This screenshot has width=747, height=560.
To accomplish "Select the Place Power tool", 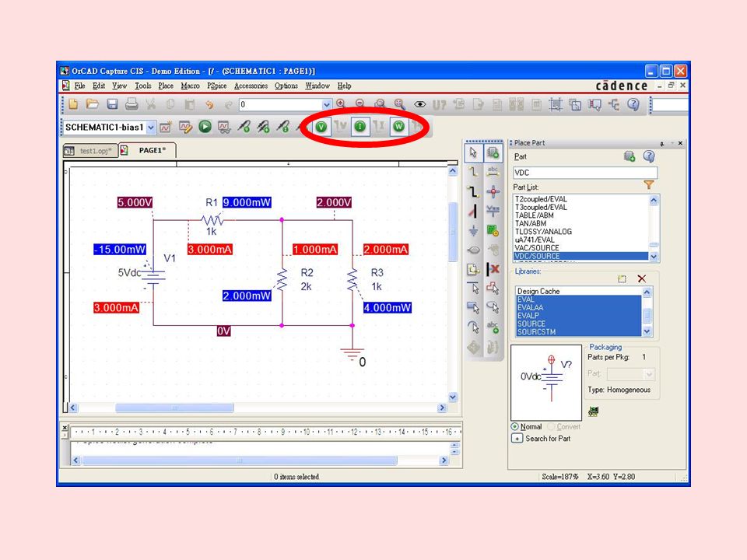I will click(x=493, y=211).
